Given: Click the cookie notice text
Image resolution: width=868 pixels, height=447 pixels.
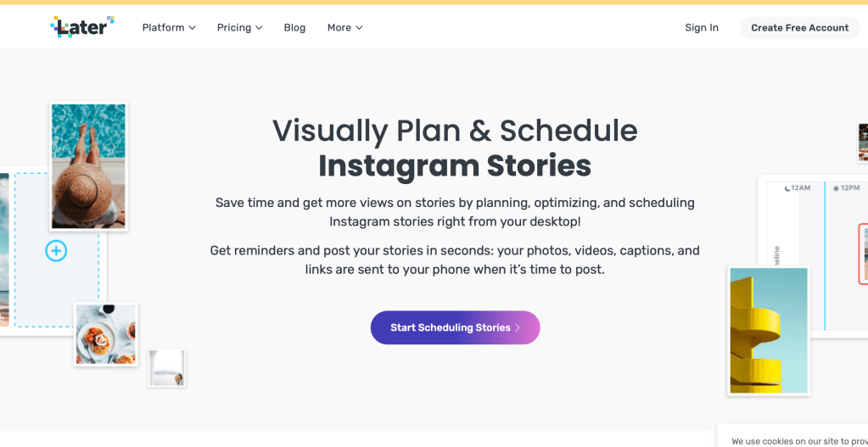Looking at the screenshot, I should coord(798,441).
